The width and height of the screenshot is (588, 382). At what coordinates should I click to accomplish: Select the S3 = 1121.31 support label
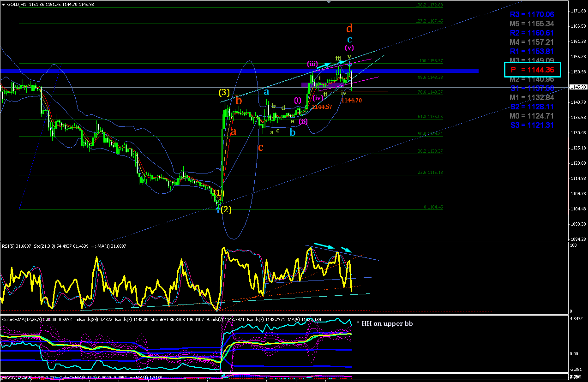(x=532, y=125)
